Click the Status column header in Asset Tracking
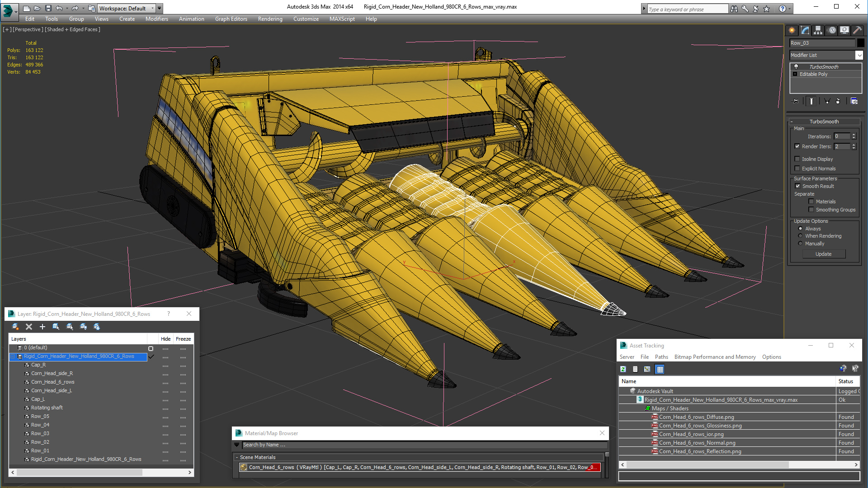868x488 pixels. [x=848, y=381]
